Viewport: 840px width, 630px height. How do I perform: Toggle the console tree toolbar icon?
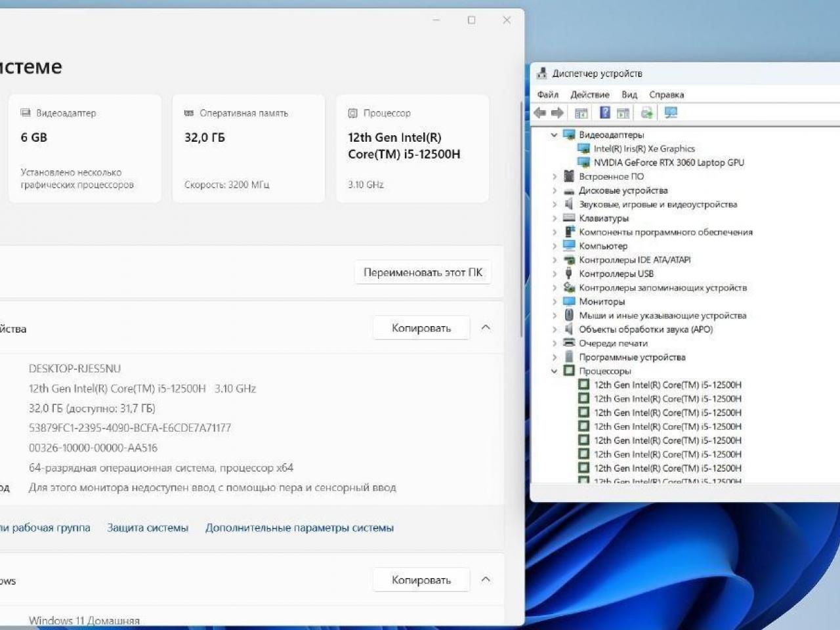[x=581, y=113]
